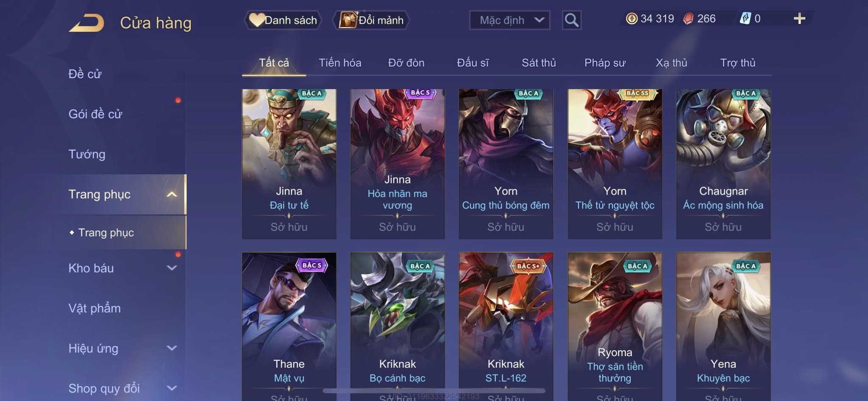Open the search magnifier icon
This screenshot has height=401, width=868.
[571, 20]
